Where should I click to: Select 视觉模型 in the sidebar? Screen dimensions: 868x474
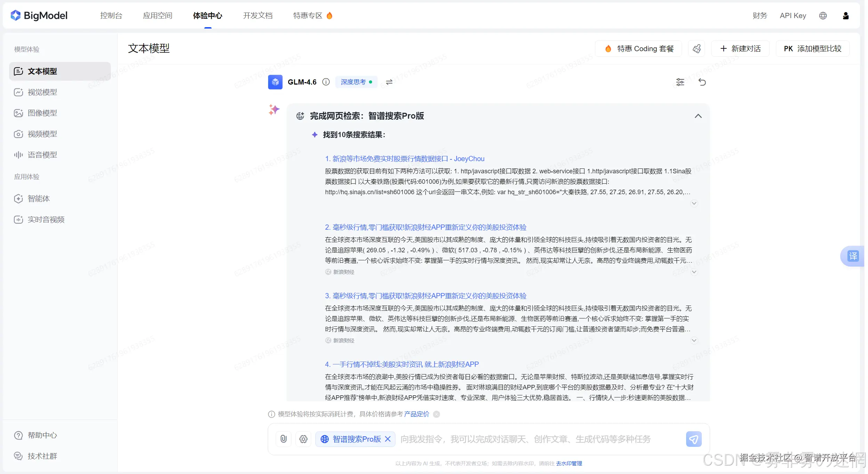coord(42,92)
